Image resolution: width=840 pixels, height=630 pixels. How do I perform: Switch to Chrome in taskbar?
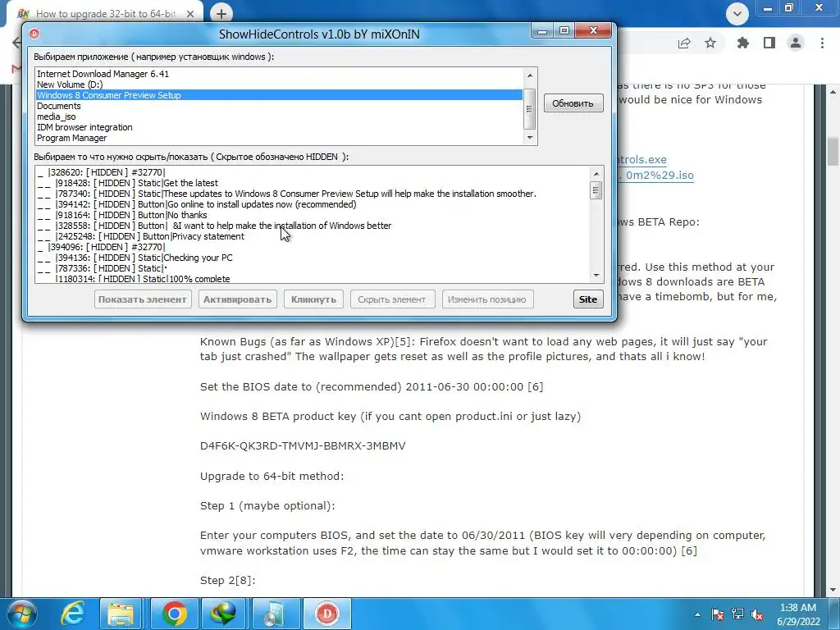point(175,614)
